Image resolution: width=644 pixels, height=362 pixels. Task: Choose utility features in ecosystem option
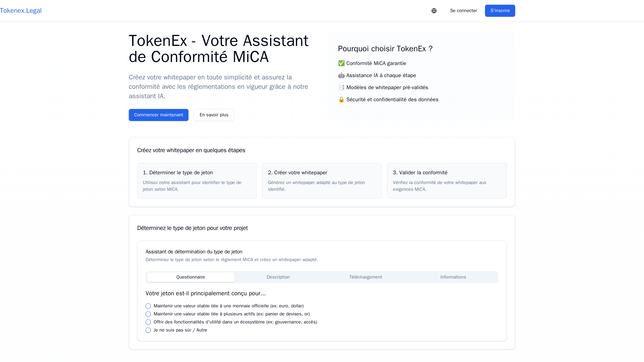[148, 322]
